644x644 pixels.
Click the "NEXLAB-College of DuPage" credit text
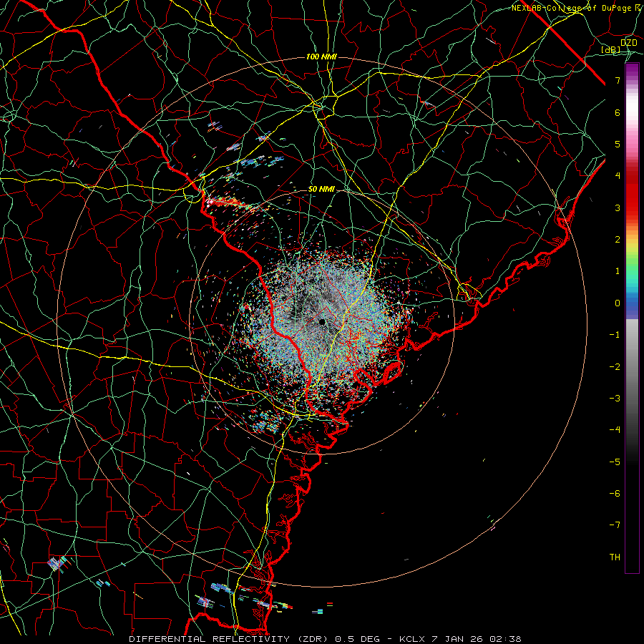coord(573,8)
